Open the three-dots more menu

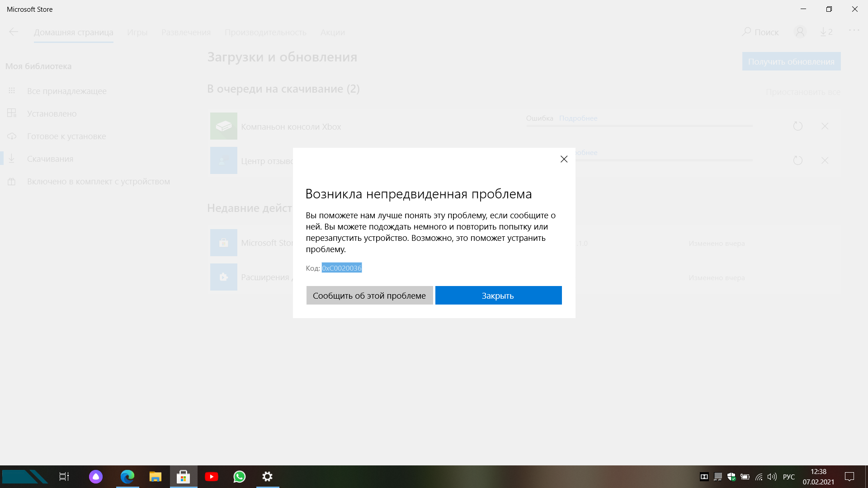click(854, 30)
